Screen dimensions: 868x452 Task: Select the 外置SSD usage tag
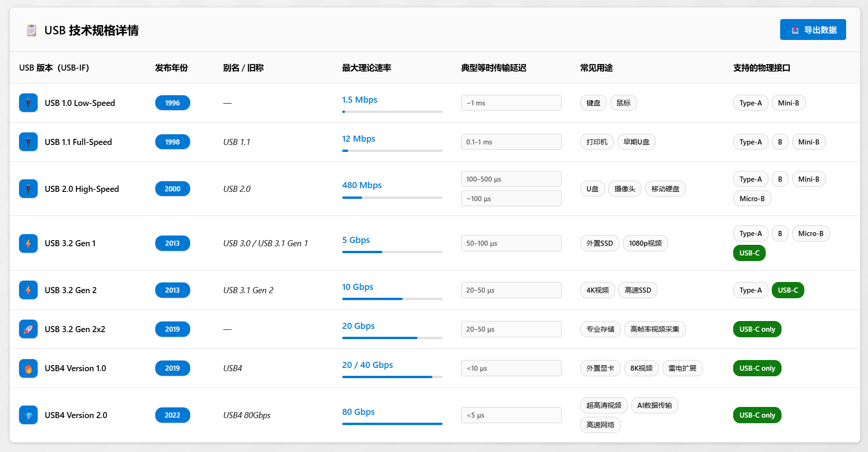click(x=600, y=243)
